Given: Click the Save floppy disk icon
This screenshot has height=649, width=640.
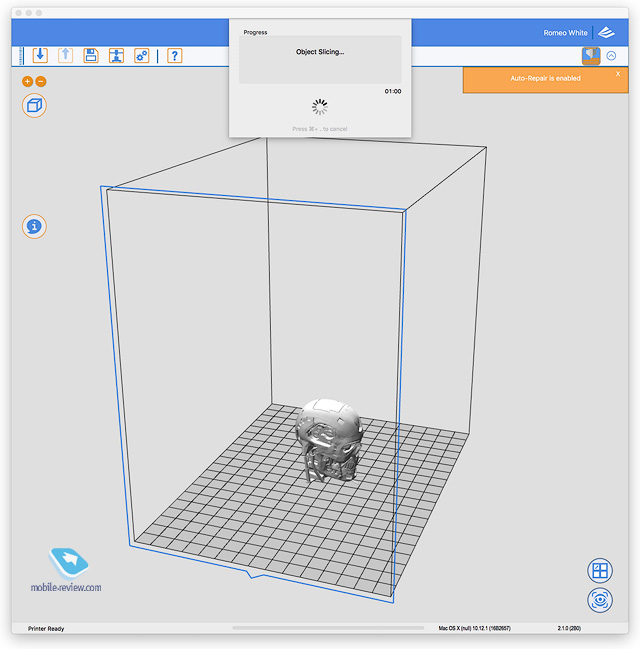Looking at the screenshot, I should tap(91, 55).
